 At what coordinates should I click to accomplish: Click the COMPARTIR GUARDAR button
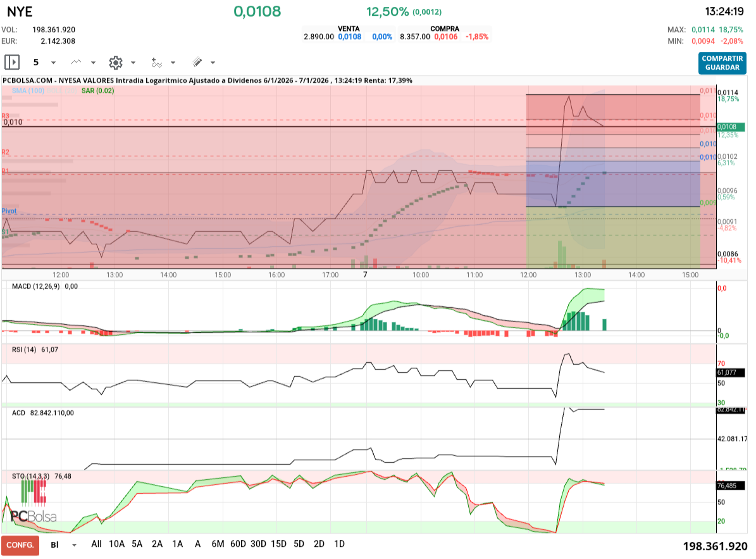click(x=722, y=63)
